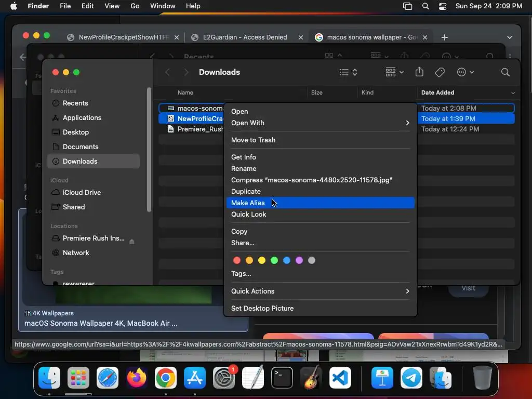Click the Stage Manager menu bar icon
Screen dimensions: 532x399
click(x=407, y=6)
